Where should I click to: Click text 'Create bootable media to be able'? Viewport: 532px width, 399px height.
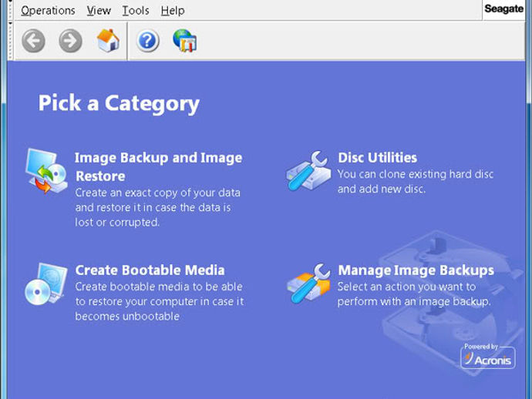click(159, 287)
